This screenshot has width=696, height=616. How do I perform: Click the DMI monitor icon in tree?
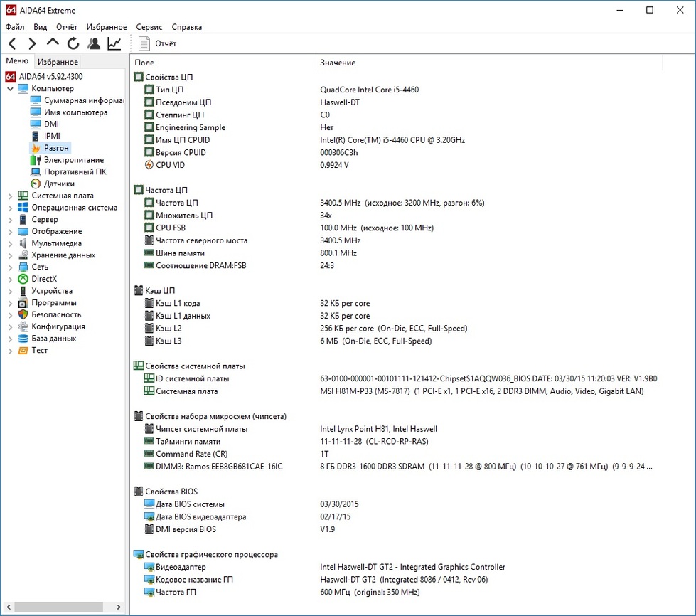[36, 124]
